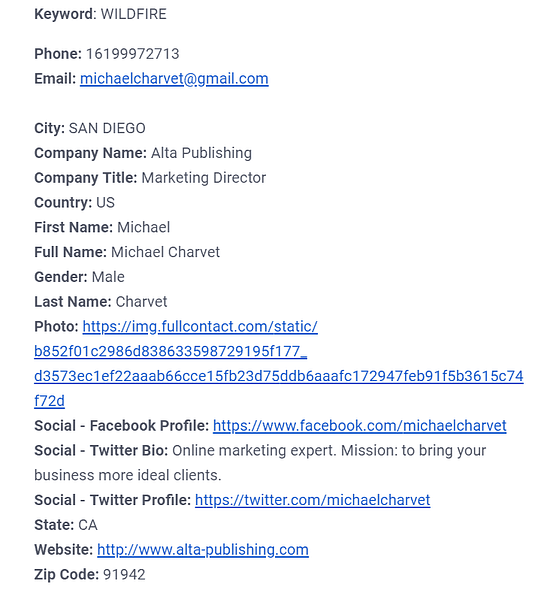Click the photo URL segment beginning d3573ec1
Viewport: 553px width, 600px height.
pos(279,376)
